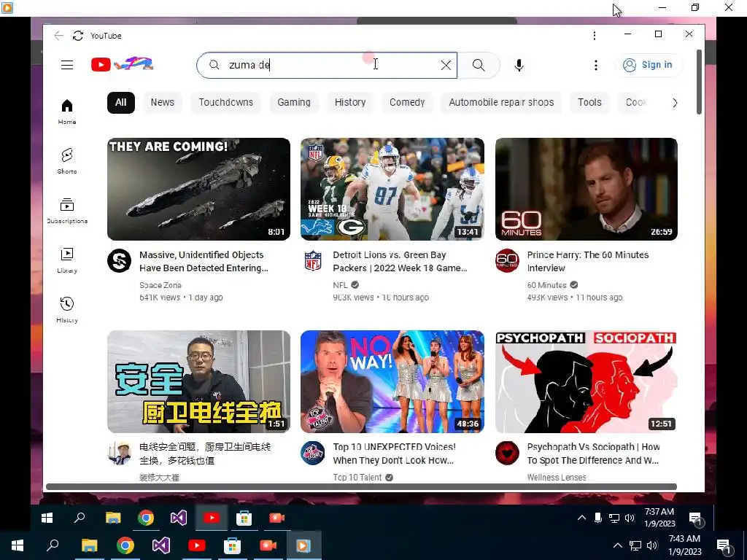Select the Gaming filter chip
The height and width of the screenshot is (560, 747).
pos(294,102)
